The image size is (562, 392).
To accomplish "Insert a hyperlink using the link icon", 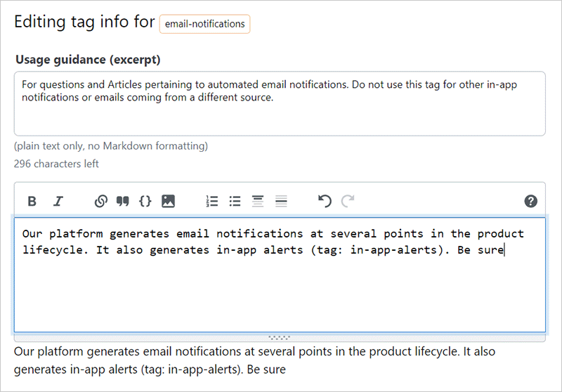I will click(x=100, y=202).
